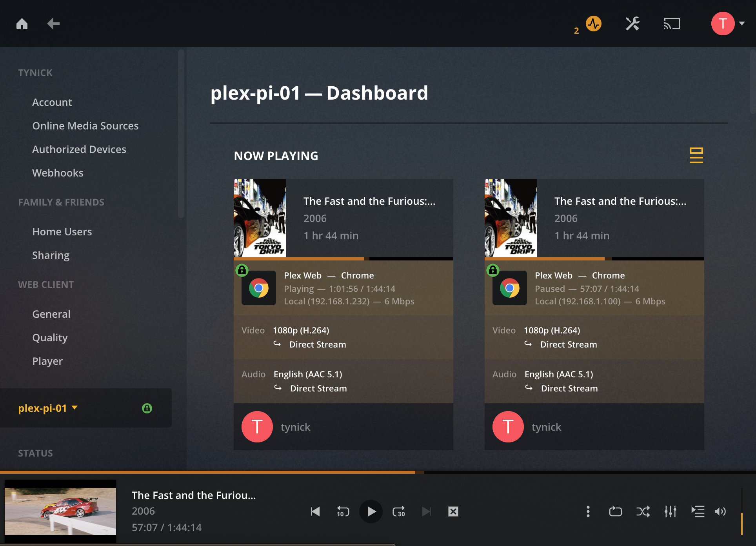Click the plex-pi-01 server status icon
The height and width of the screenshot is (546, 756).
click(148, 408)
